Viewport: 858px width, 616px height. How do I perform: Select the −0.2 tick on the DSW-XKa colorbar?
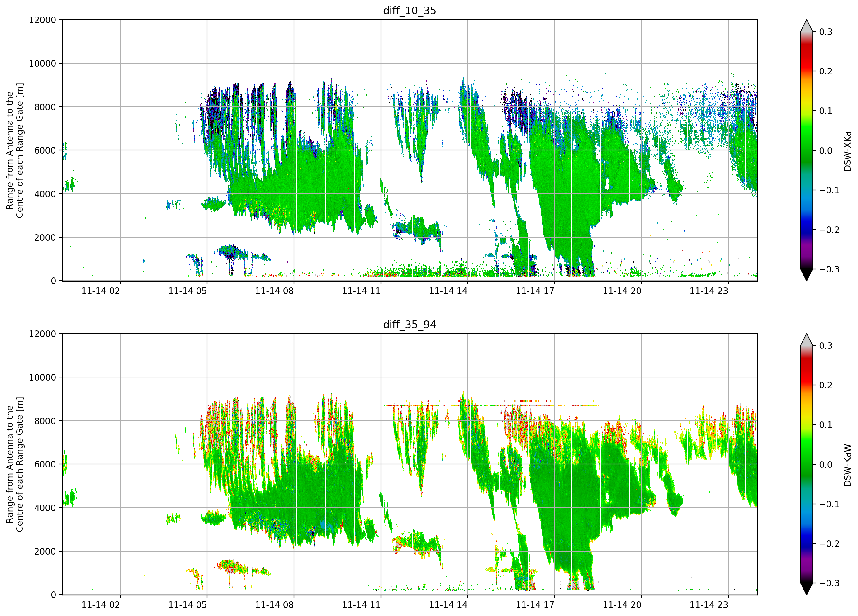[x=829, y=230]
